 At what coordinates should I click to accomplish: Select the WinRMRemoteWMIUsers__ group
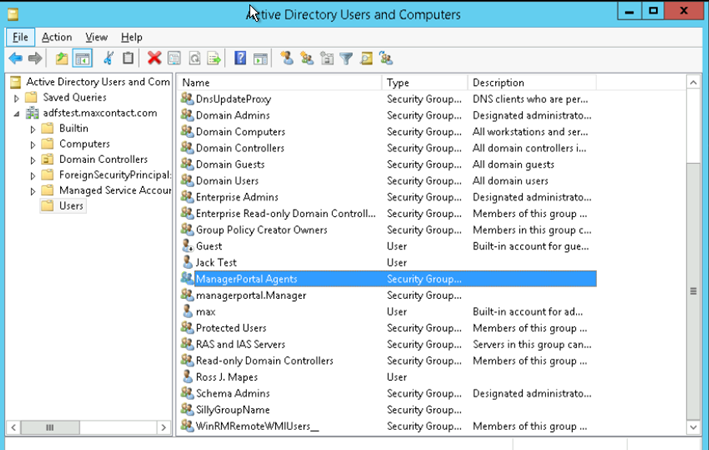pos(388,426)
